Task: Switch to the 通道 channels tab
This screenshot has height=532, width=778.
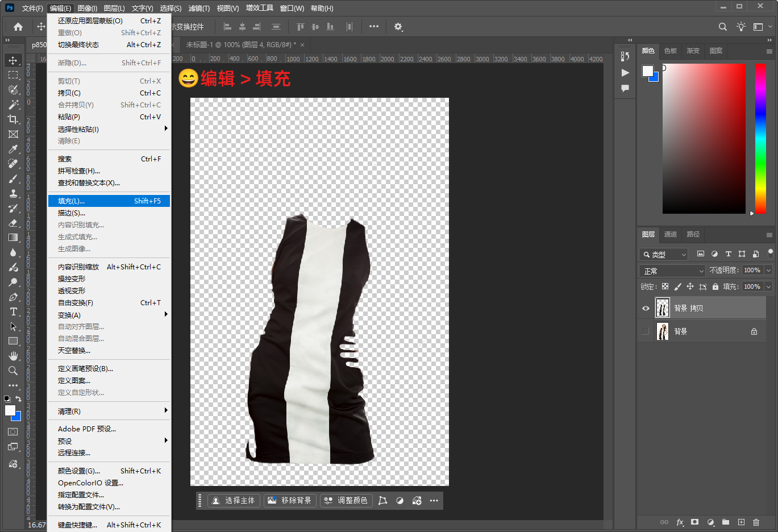Action: click(671, 234)
